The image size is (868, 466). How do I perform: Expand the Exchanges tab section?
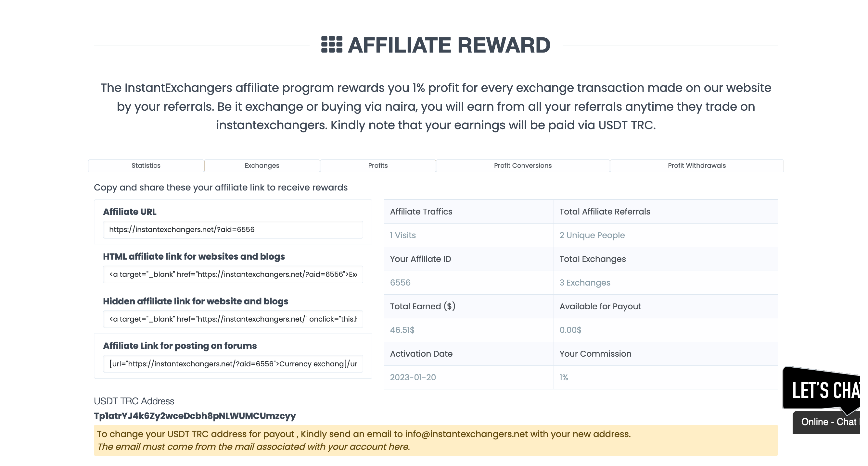(x=262, y=165)
